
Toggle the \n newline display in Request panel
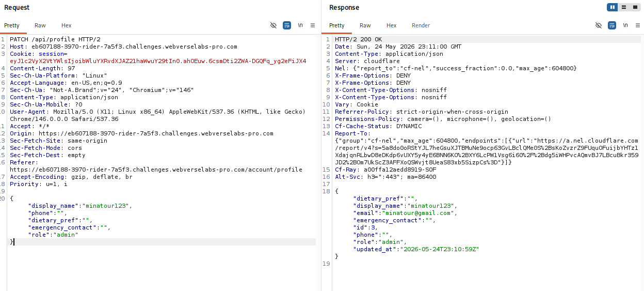300,25
